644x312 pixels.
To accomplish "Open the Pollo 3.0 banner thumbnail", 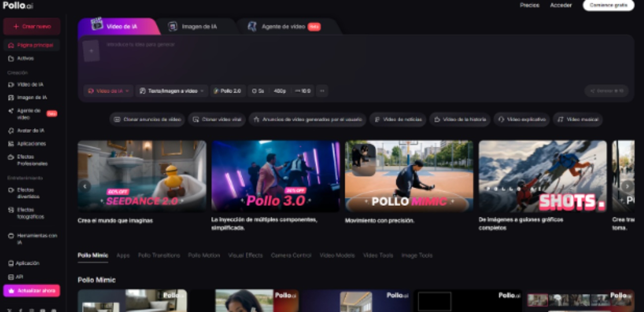I will click(275, 176).
